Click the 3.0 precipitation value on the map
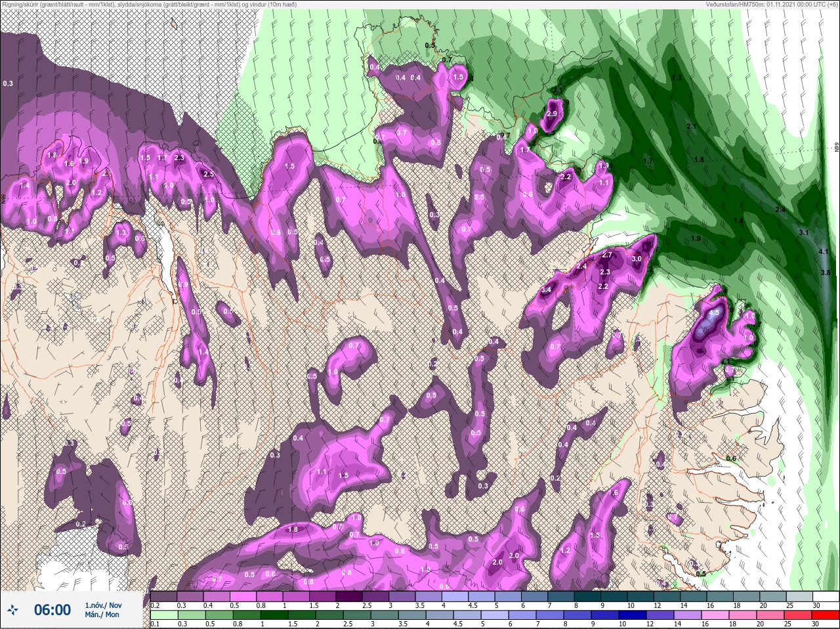 [636, 259]
